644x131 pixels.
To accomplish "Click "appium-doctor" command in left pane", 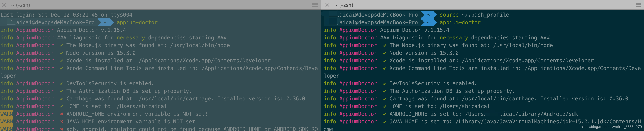I will (137, 22).
